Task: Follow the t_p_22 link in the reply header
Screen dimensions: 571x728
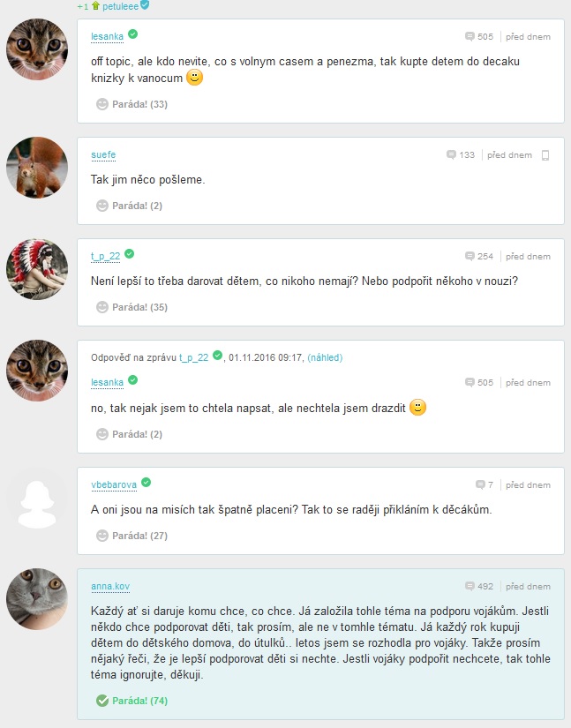Action: point(193,357)
